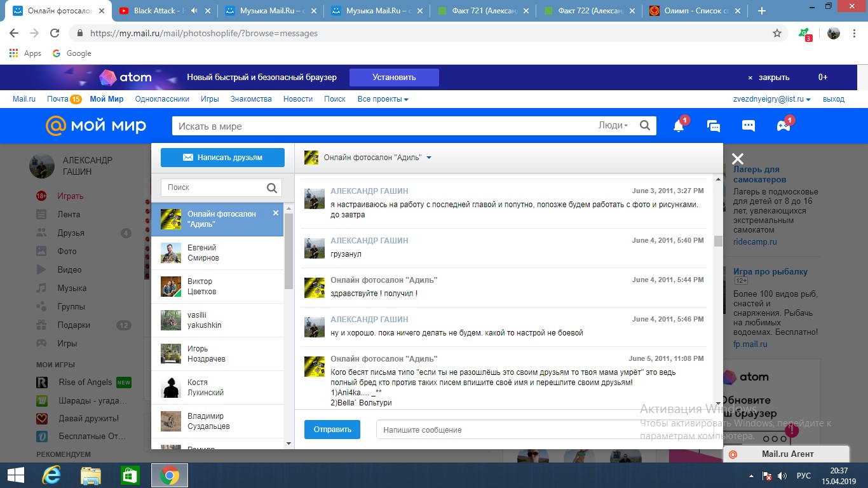Open the comments speech bubble icon
This screenshot has height=488, width=868.
click(x=749, y=126)
